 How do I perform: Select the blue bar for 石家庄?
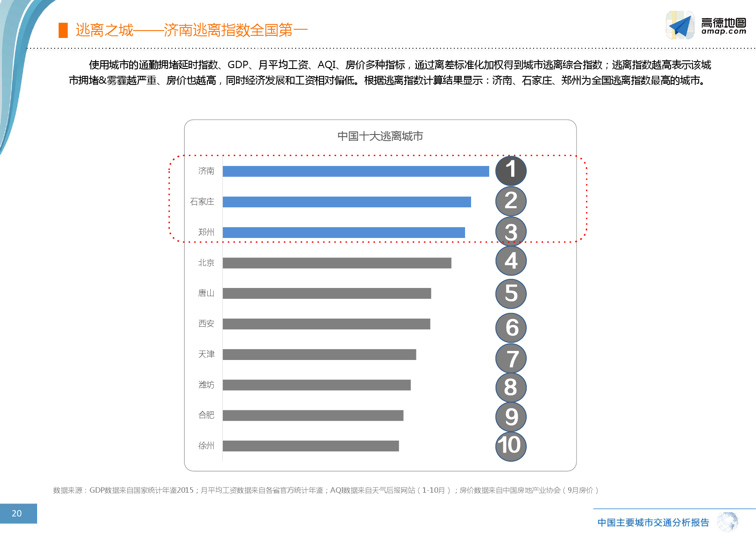pyautogui.click(x=347, y=202)
